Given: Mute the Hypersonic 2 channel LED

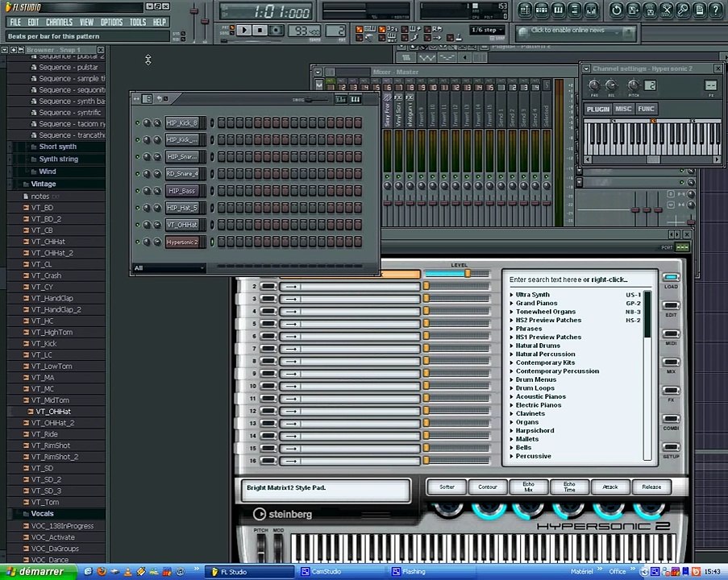Looking at the screenshot, I should pyautogui.click(x=137, y=242).
